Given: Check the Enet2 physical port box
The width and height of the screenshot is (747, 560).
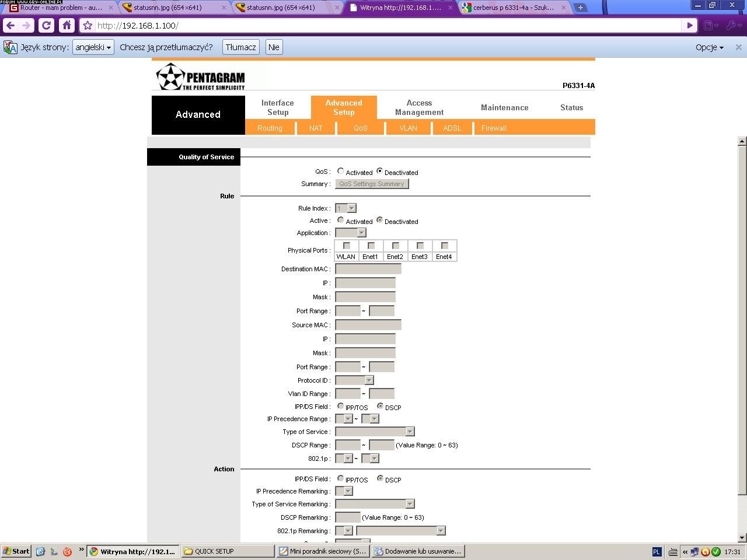Looking at the screenshot, I should (x=396, y=246).
